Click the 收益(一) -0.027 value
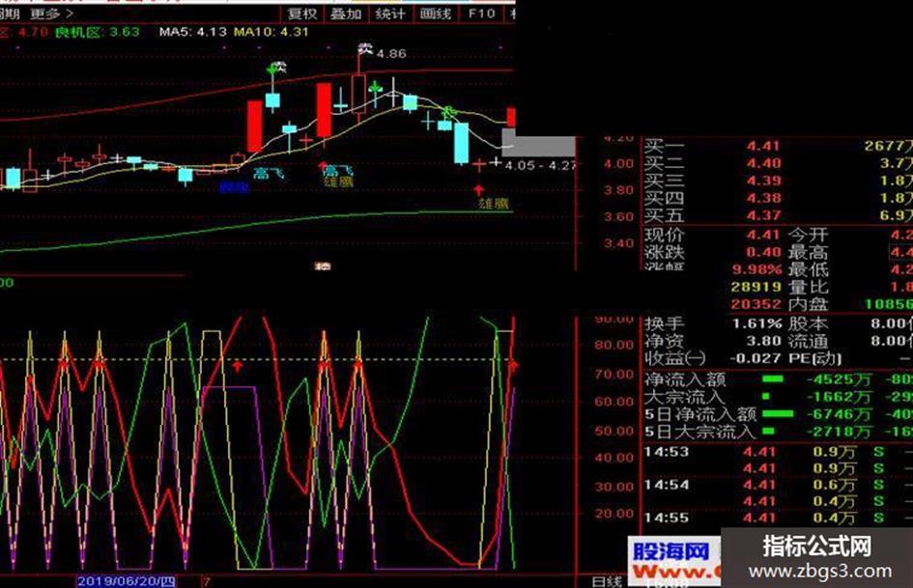Viewport: 913px width, 588px height. 754,358
